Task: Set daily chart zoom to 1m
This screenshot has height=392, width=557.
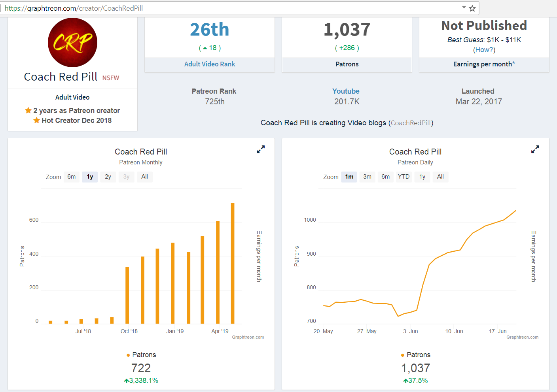Action: (349, 177)
